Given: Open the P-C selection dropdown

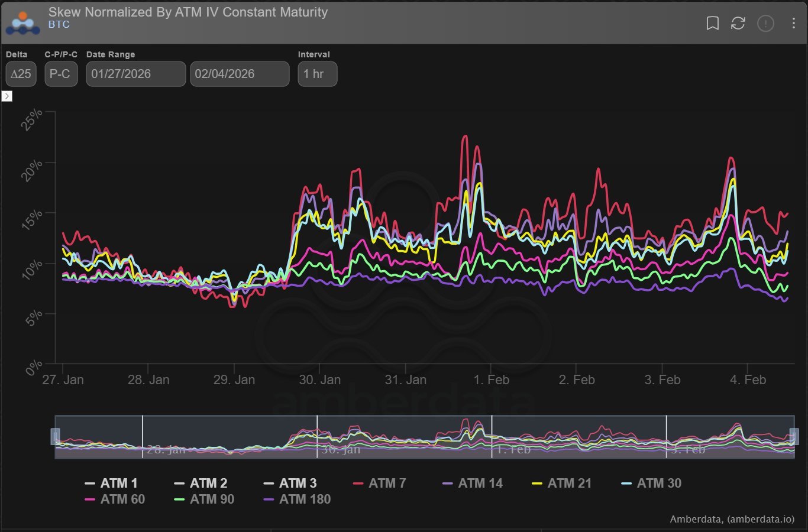Looking at the screenshot, I should click(60, 74).
